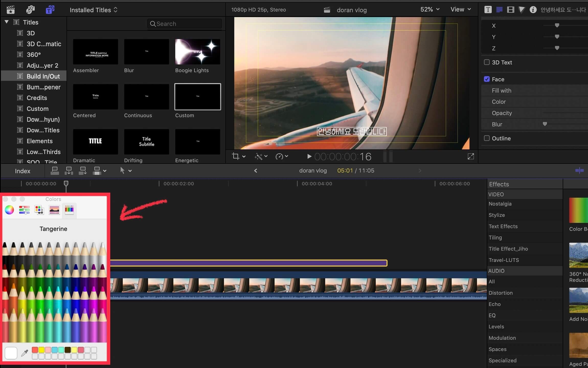Pick a color with the eyedropper tool
This screenshot has width=588, height=368.
25,353
